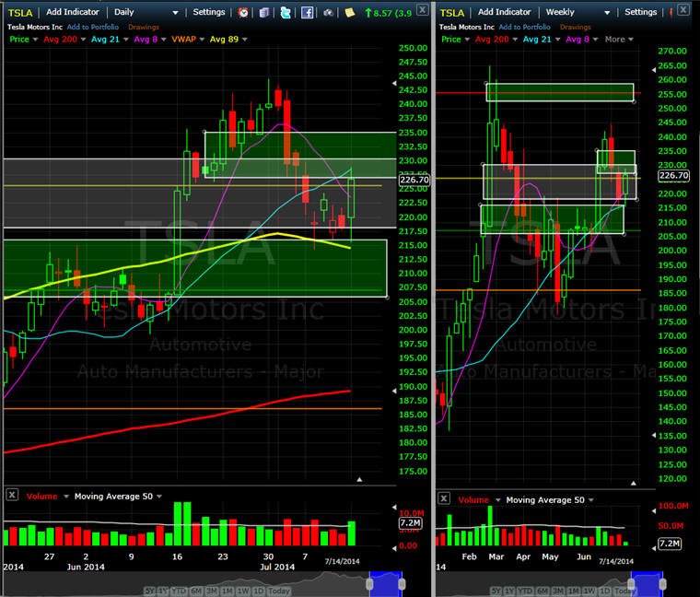Click the 226.70 price label on Weekly axis
The width and height of the screenshot is (700, 597).
click(x=673, y=175)
